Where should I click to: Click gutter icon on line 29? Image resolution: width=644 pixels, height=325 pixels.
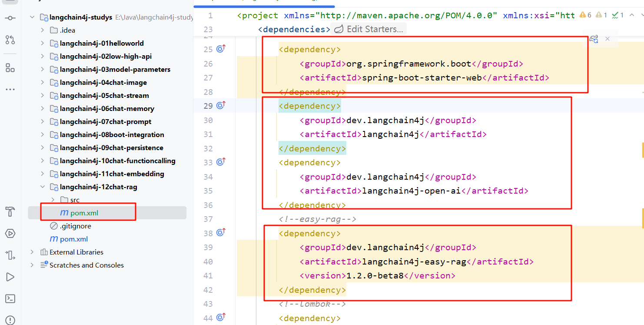221,105
